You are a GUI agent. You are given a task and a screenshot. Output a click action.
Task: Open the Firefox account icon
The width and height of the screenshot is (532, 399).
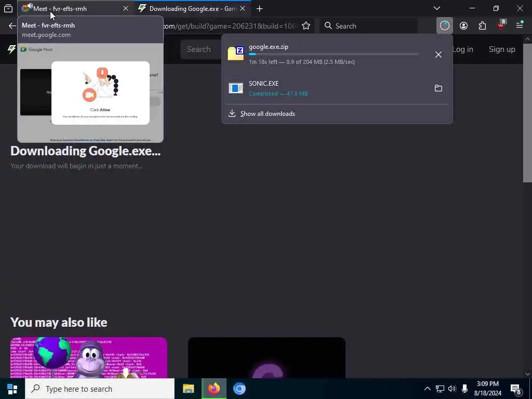point(464,26)
